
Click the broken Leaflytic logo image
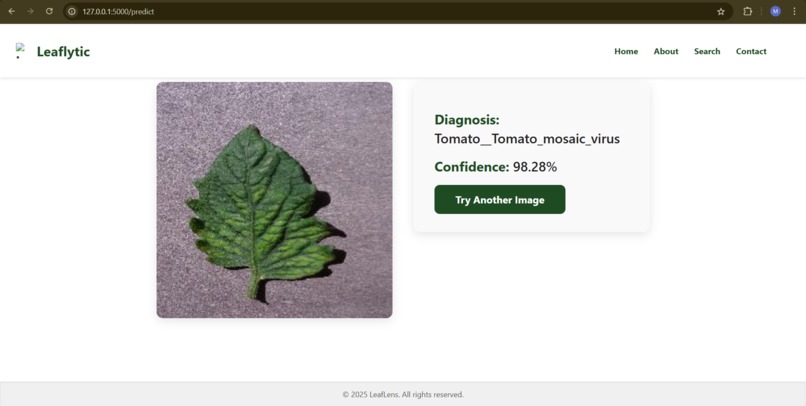click(x=20, y=51)
